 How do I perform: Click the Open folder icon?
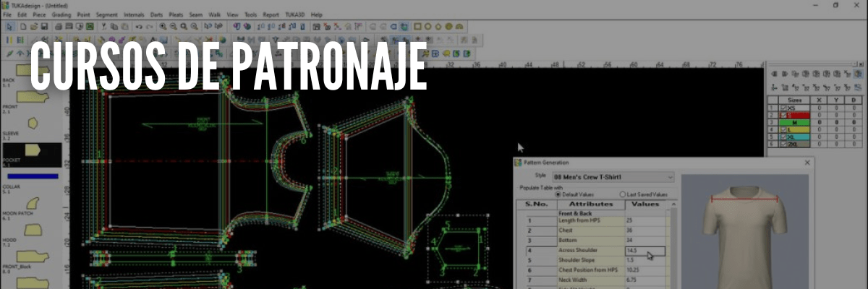click(x=33, y=27)
